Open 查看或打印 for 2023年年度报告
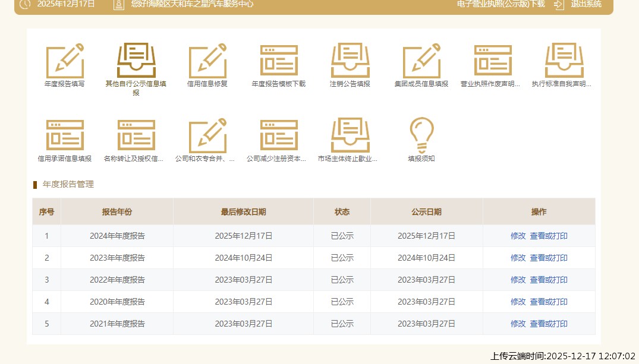 tap(549, 258)
